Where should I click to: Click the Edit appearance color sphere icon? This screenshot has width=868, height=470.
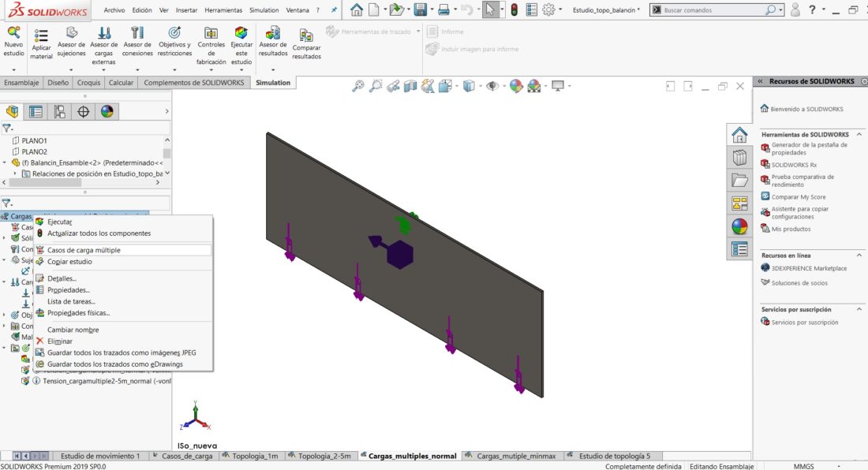(516, 86)
